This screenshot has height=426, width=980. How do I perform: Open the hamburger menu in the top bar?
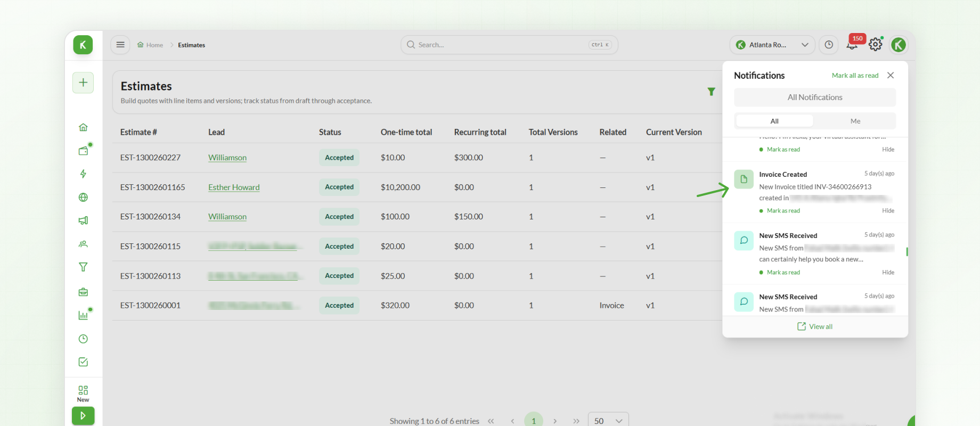tap(120, 45)
